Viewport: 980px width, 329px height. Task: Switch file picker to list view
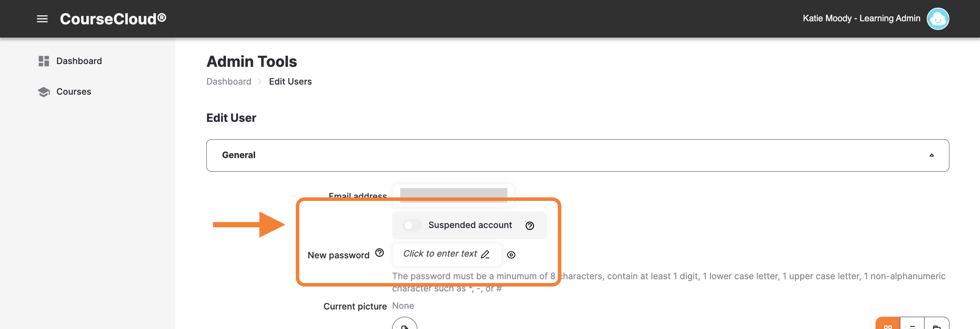912,324
